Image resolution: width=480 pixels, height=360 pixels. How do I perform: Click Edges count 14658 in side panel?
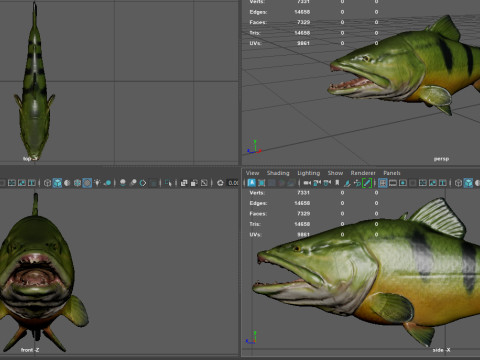[302, 203]
